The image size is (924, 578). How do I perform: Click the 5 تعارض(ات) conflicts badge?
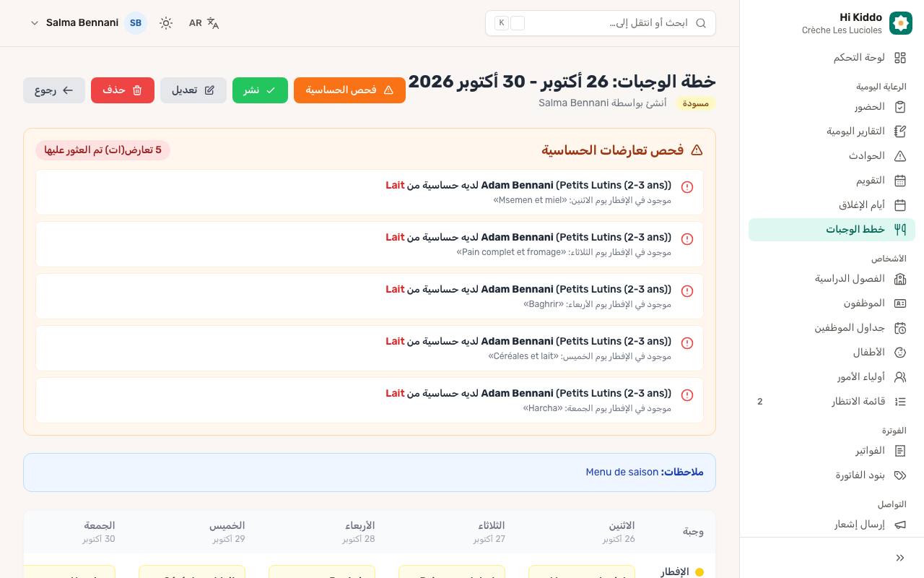point(103,150)
